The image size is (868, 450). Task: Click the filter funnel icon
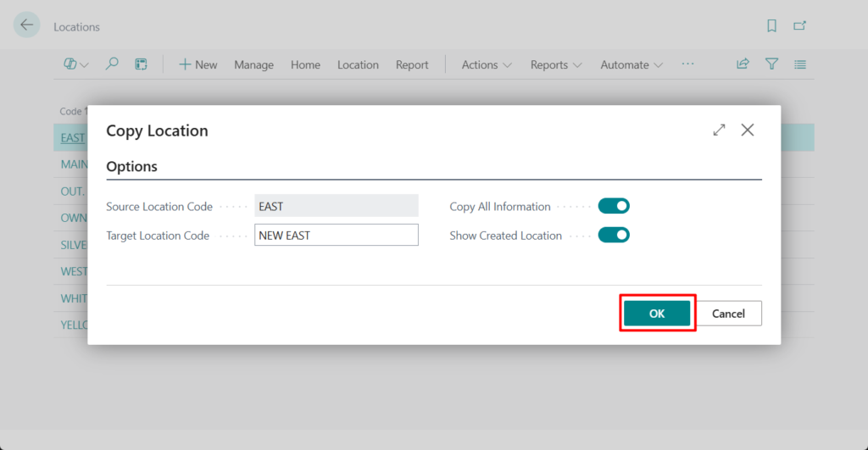pyautogui.click(x=771, y=64)
